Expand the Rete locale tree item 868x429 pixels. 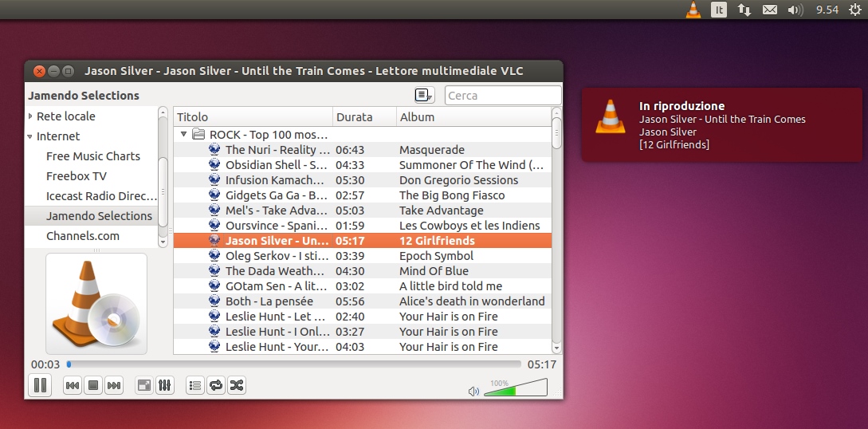pyautogui.click(x=30, y=116)
